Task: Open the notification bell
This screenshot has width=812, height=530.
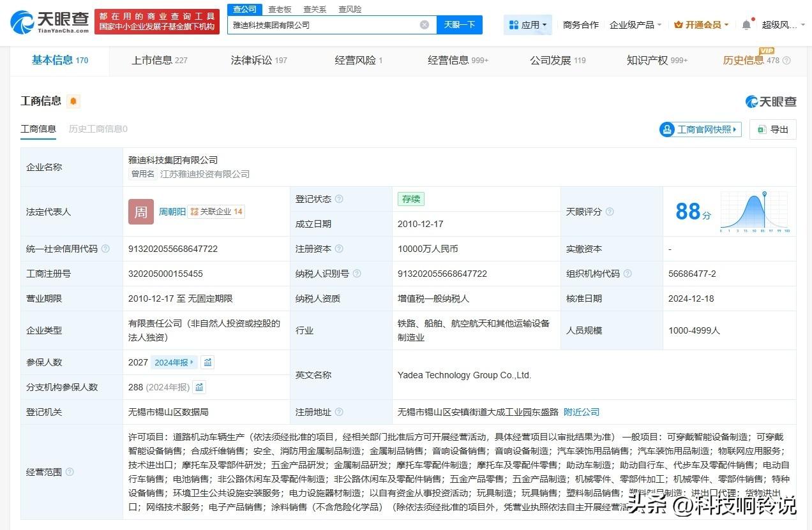Action: [x=746, y=24]
